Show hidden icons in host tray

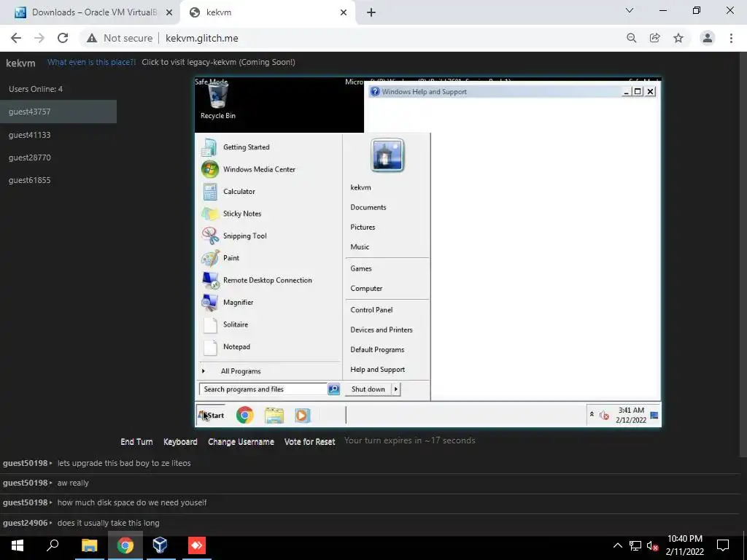tap(617, 545)
